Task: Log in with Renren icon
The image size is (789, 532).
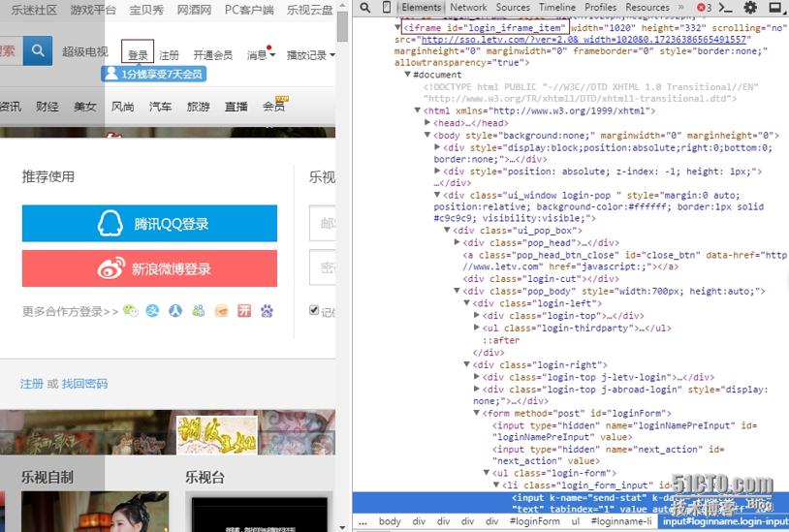Action: coord(175,311)
